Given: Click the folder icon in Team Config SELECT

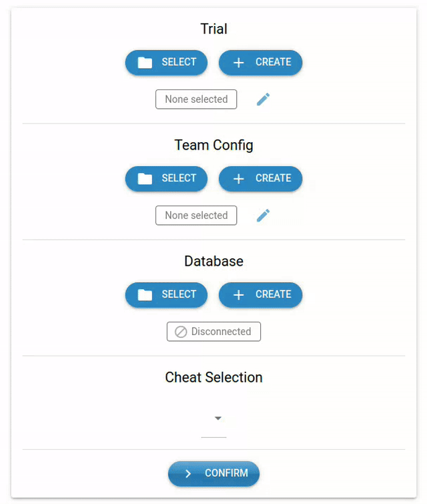Looking at the screenshot, I should (x=145, y=179).
